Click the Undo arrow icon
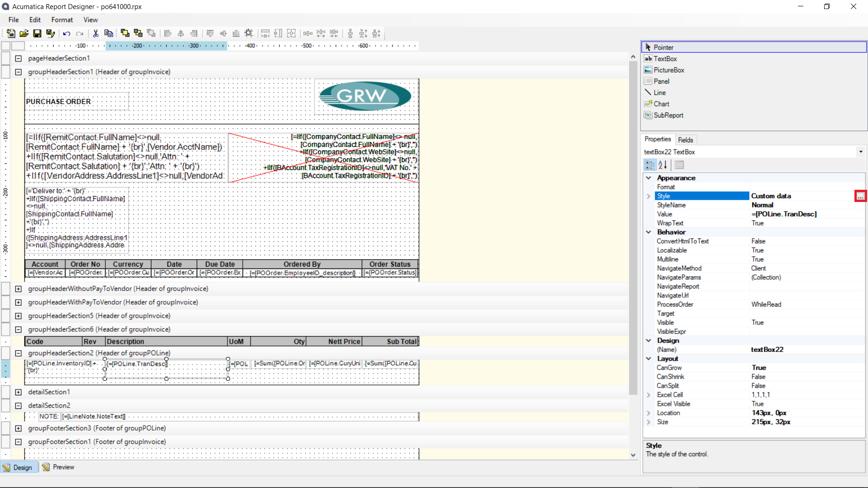 pos(67,33)
